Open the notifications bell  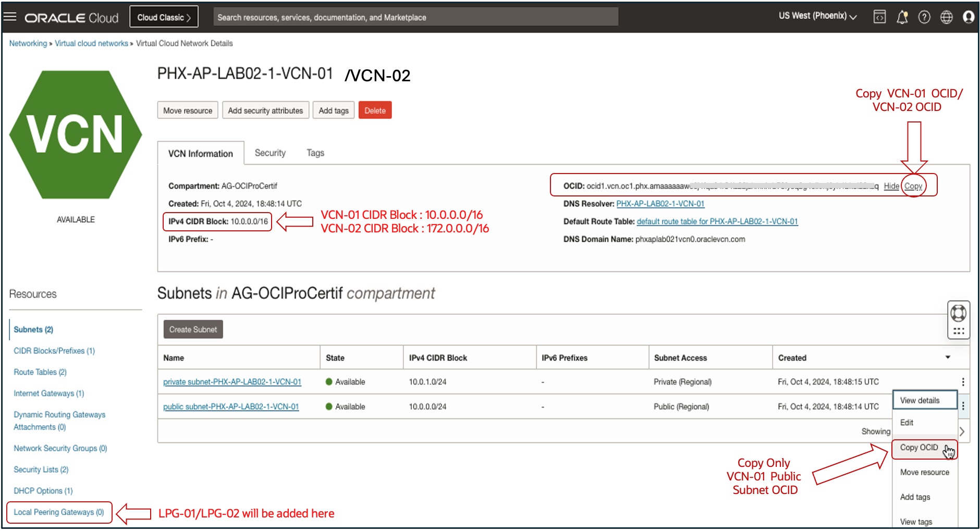point(902,17)
